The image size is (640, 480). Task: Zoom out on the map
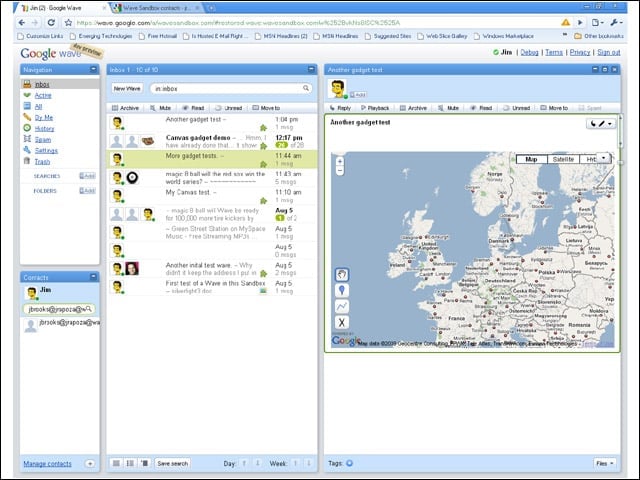[340, 171]
